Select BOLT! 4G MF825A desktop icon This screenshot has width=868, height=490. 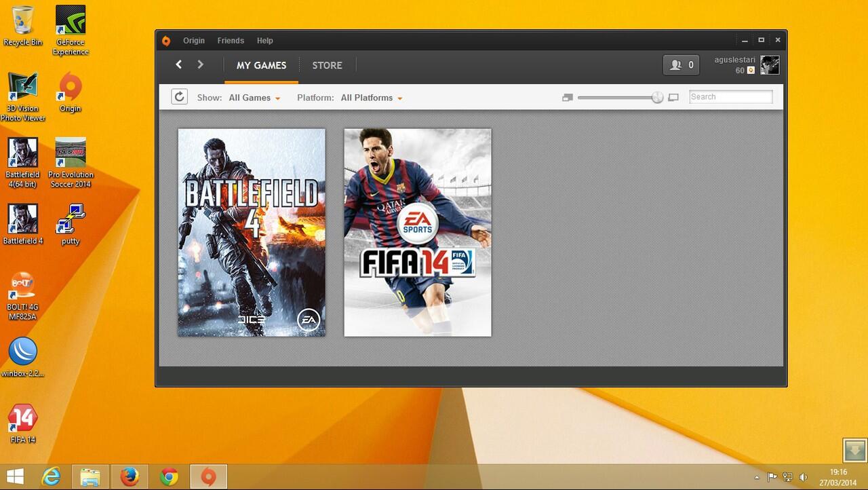23,297
